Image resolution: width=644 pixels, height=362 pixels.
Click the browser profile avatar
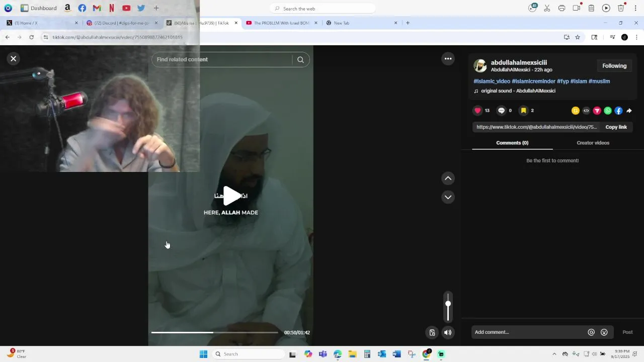624,37
